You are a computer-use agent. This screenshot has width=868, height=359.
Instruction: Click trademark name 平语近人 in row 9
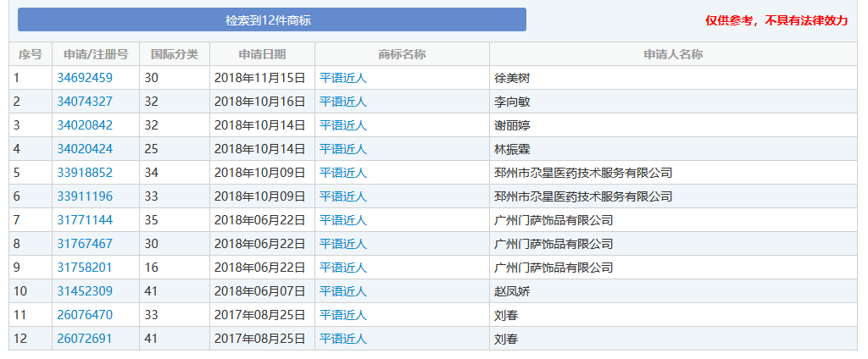tap(343, 268)
